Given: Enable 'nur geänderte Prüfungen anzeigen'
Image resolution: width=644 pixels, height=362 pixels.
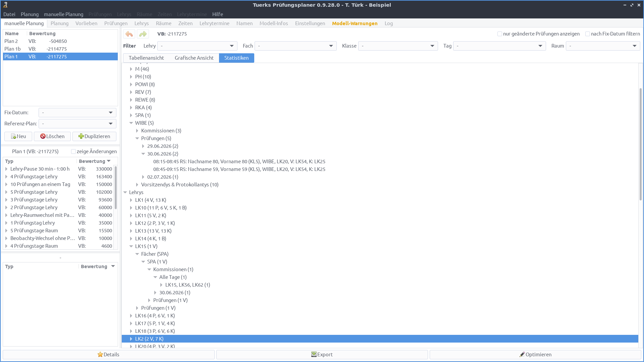Looking at the screenshot, I should click(499, 34).
